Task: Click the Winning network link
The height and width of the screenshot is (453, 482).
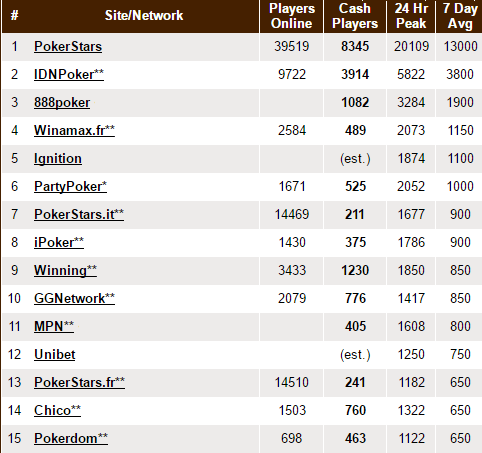Action: pos(65,270)
